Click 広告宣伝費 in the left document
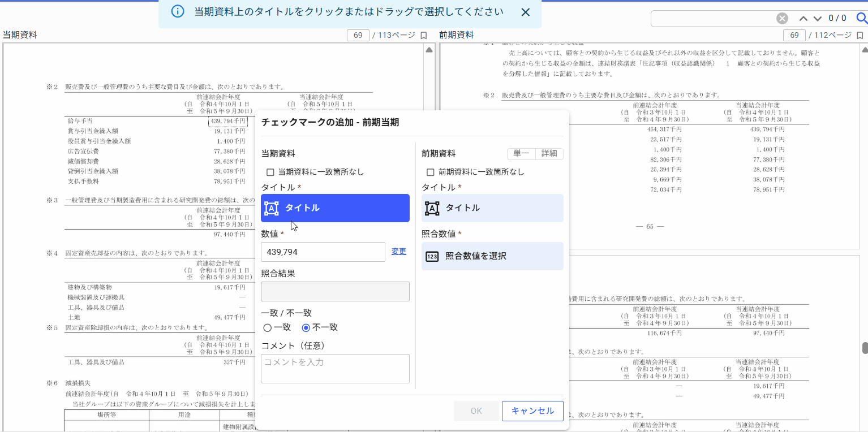Image resolution: width=868 pixels, height=432 pixels. (83, 152)
